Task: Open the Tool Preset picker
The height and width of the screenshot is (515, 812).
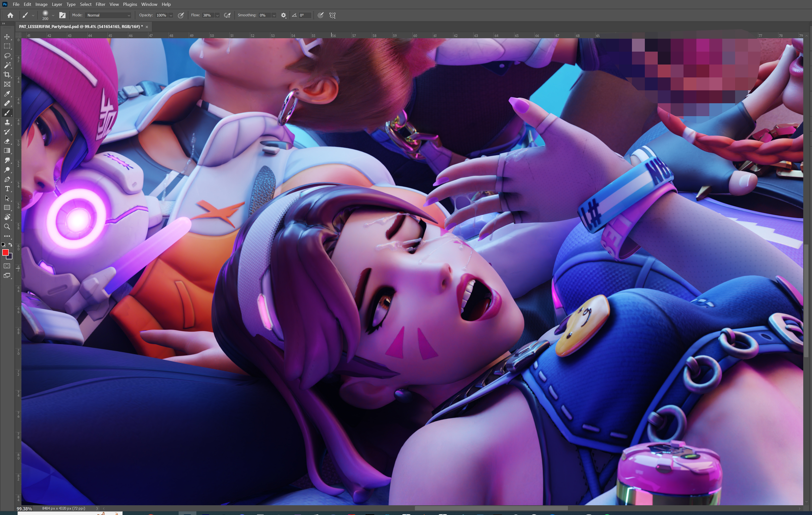Action: pos(28,15)
